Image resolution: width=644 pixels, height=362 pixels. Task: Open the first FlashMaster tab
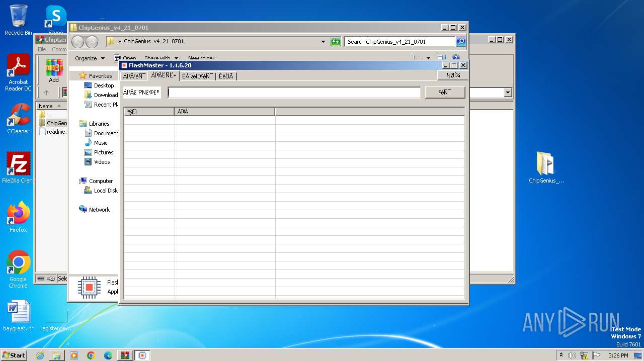(134, 76)
